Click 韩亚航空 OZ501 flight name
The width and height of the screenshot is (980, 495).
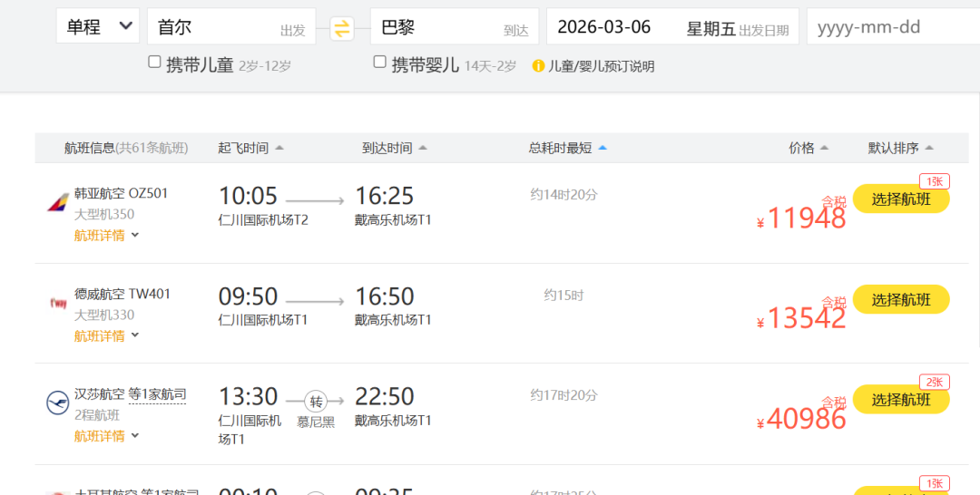[121, 193]
